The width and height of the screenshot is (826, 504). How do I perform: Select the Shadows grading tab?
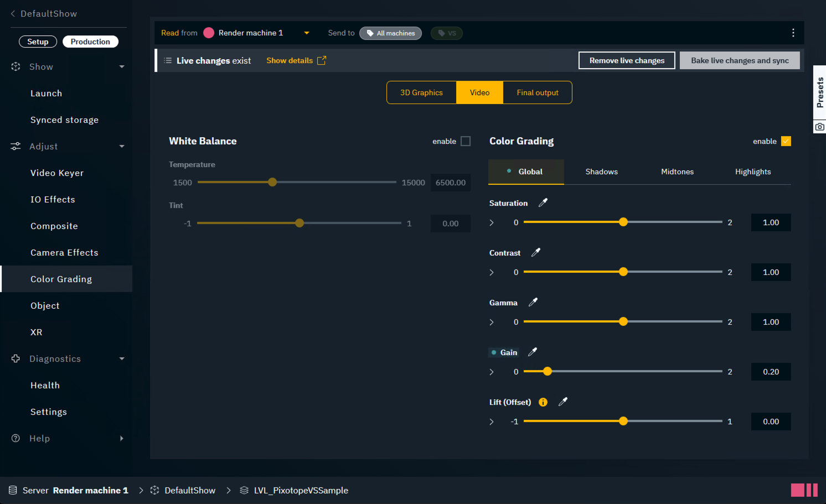[x=601, y=172]
